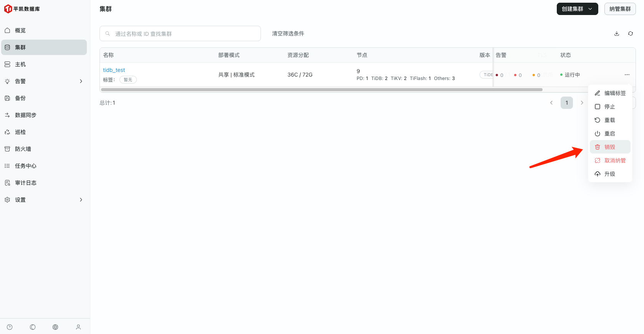Click the 36C / 72G resource cell

(x=300, y=75)
